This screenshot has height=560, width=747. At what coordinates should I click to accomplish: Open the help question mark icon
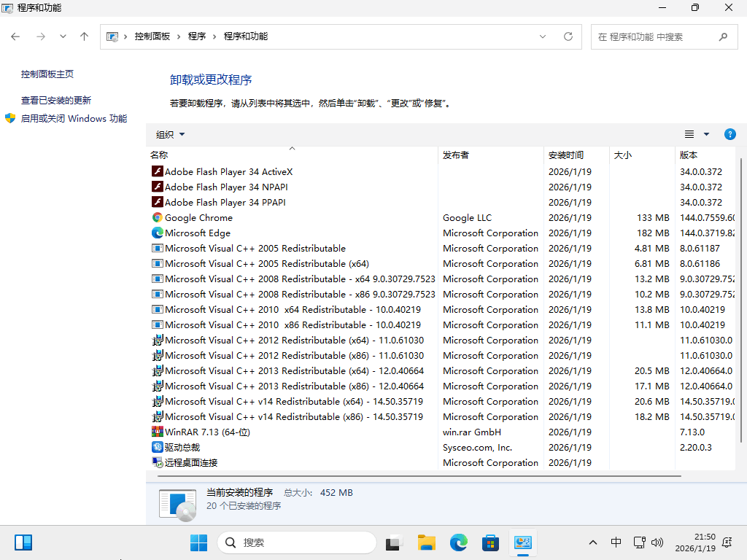(729, 134)
